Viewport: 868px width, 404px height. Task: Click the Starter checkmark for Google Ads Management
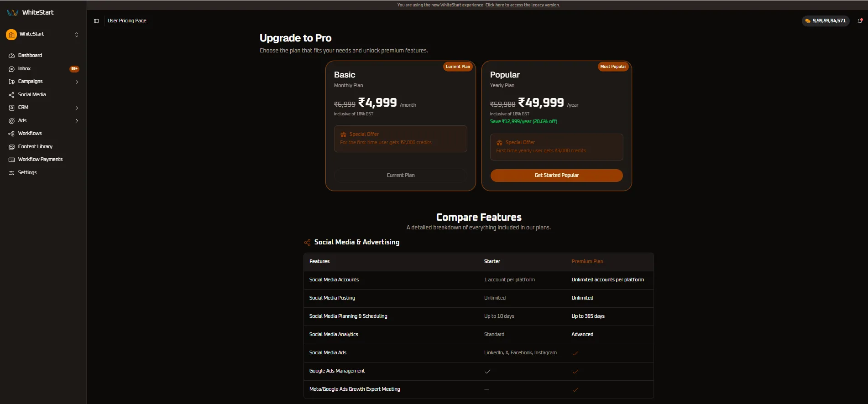pyautogui.click(x=487, y=372)
